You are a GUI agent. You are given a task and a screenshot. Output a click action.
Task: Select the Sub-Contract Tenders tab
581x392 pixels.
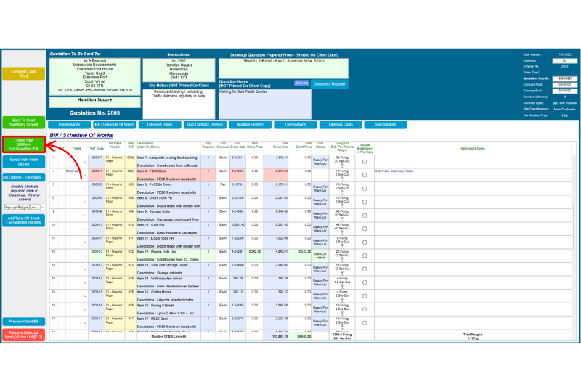point(206,125)
